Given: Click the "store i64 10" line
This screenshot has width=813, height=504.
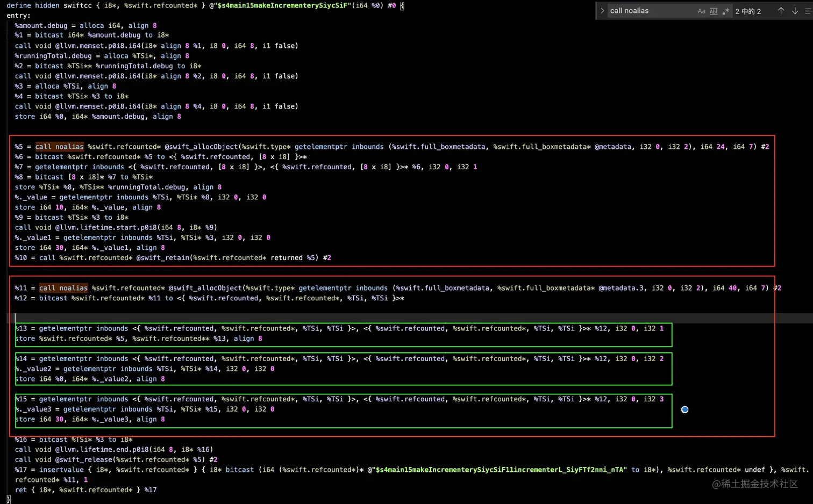Looking at the screenshot, I should pyautogui.click(x=88, y=207).
